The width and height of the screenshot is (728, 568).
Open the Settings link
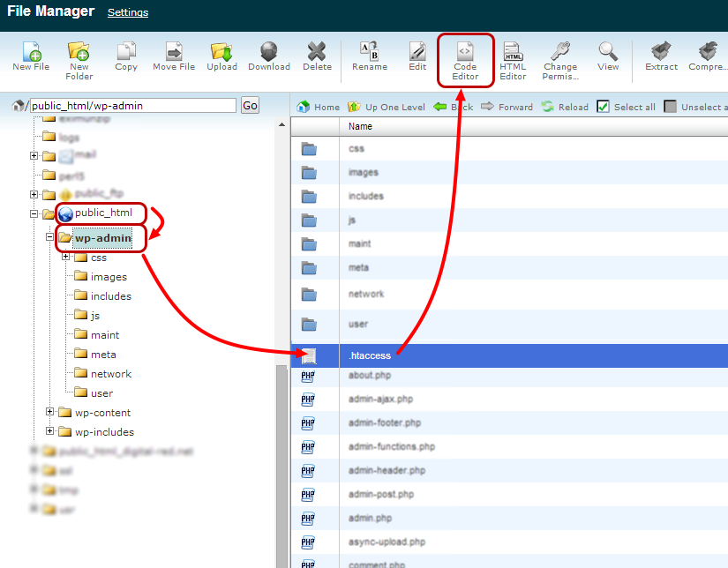(128, 12)
